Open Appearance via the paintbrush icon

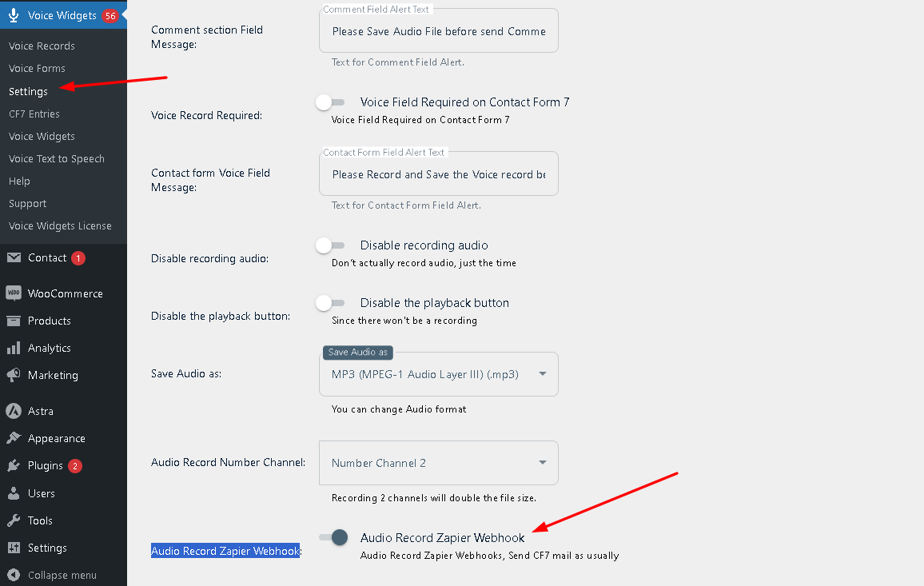coord(14,438)
